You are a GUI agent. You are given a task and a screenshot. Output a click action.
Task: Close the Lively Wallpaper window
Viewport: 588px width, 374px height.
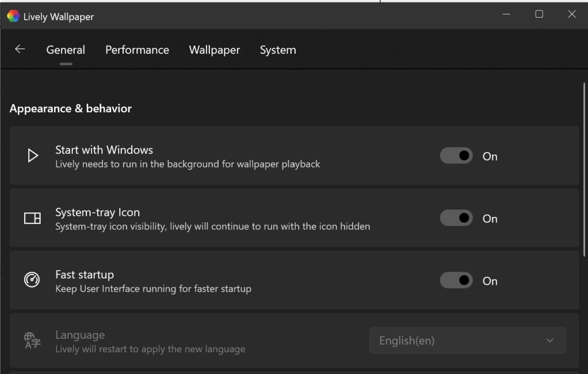(572, 15)
